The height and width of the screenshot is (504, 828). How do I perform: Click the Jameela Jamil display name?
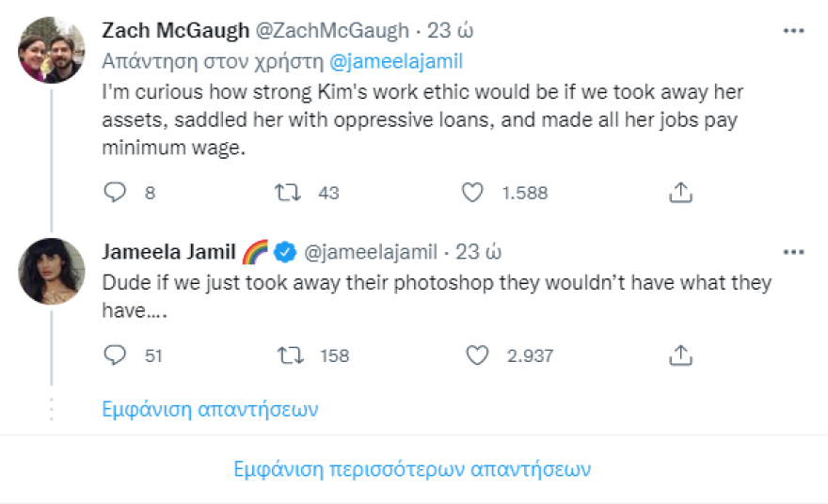click(168, 251)
